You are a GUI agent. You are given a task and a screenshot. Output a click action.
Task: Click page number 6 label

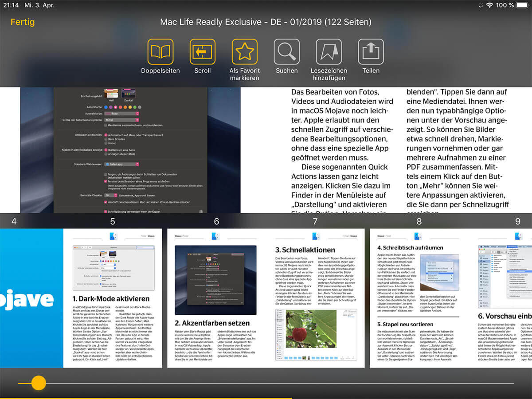(x=216, y=221)
